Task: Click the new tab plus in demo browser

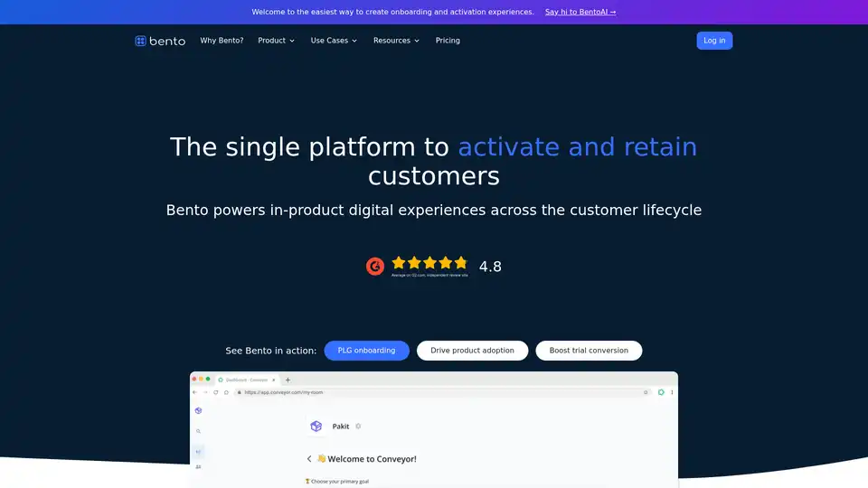Action: (x=288, y=380)
